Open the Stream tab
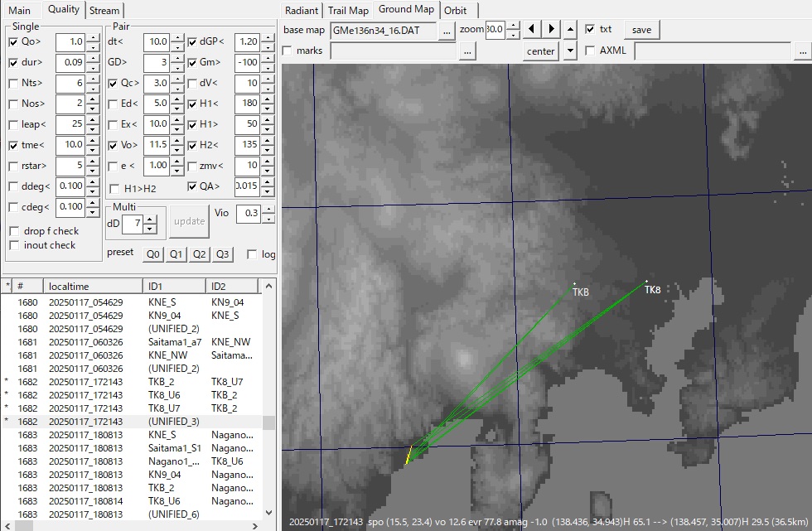 pos(104,11)
